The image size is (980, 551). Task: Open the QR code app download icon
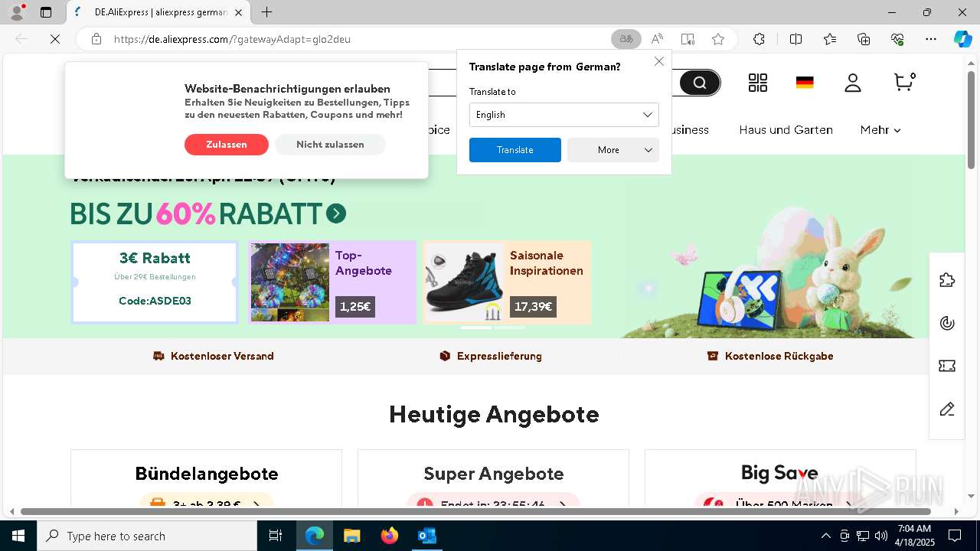point(758,83)
